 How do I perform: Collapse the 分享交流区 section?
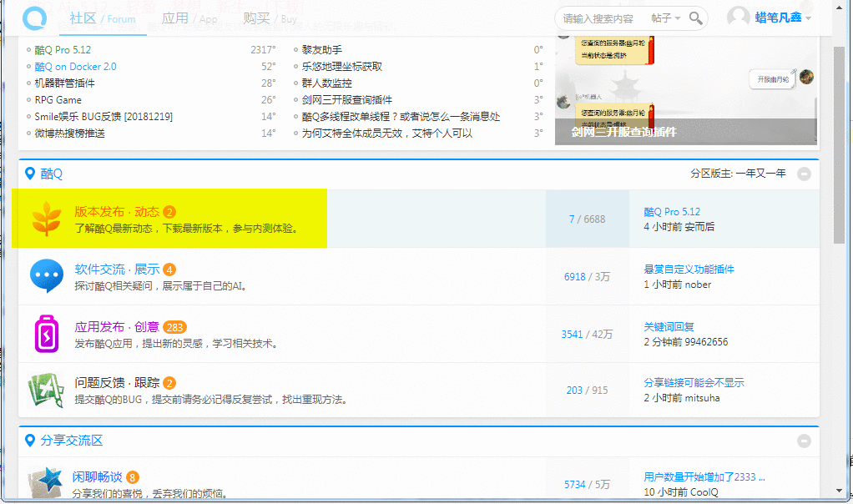pos(804,441)
